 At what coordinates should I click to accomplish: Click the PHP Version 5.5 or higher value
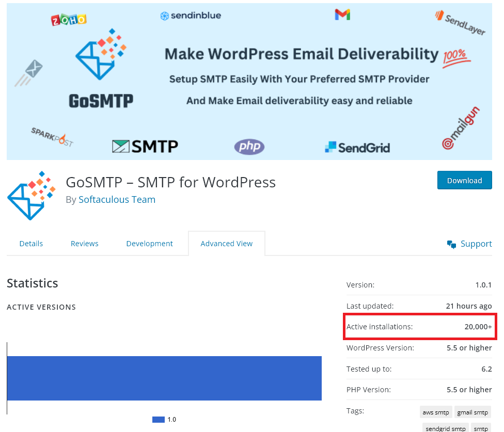(x=469, y=390)
